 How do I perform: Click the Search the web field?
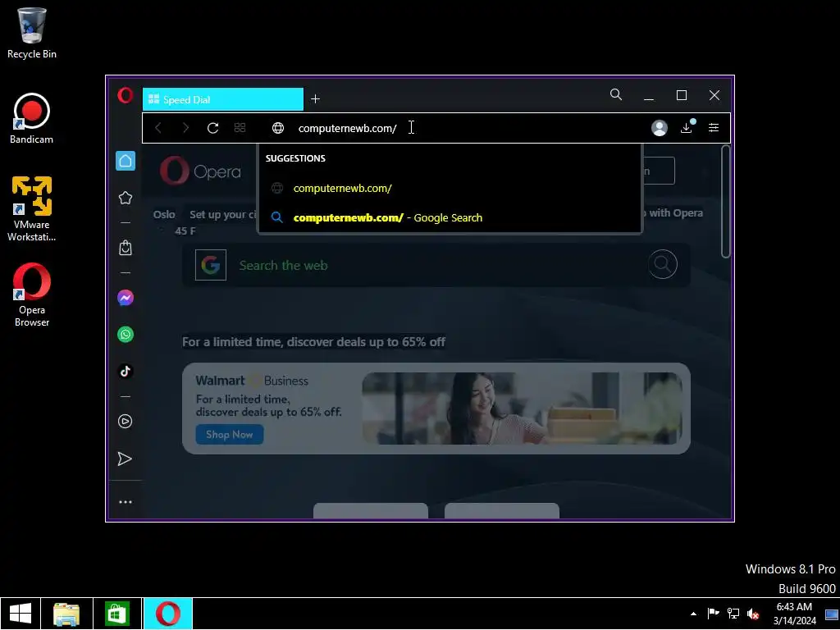point(436,265)
